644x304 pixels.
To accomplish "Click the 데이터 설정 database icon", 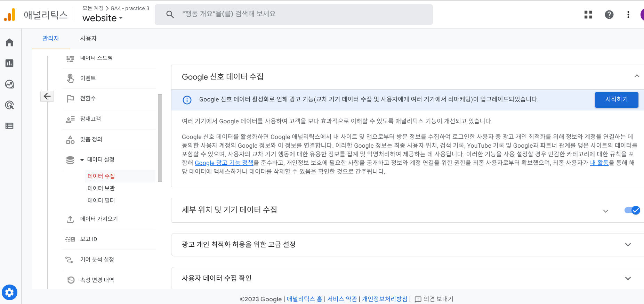I will coord(70,160).
